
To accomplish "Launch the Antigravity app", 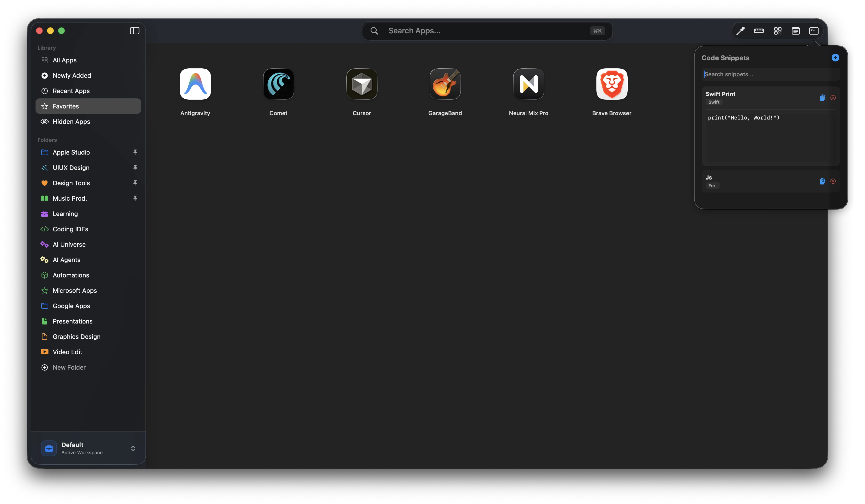I will [195, 84].
